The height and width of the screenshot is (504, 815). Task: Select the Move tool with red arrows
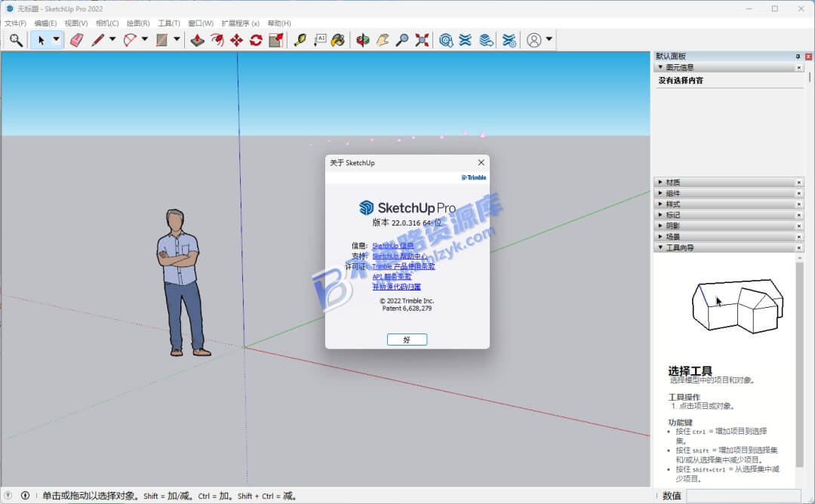coord(236,40)
